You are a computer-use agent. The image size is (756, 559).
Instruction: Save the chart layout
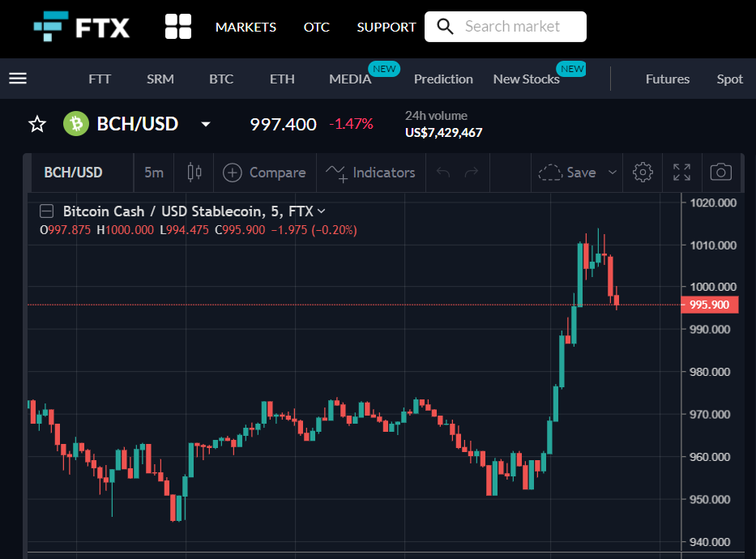[x=567, y=173]
